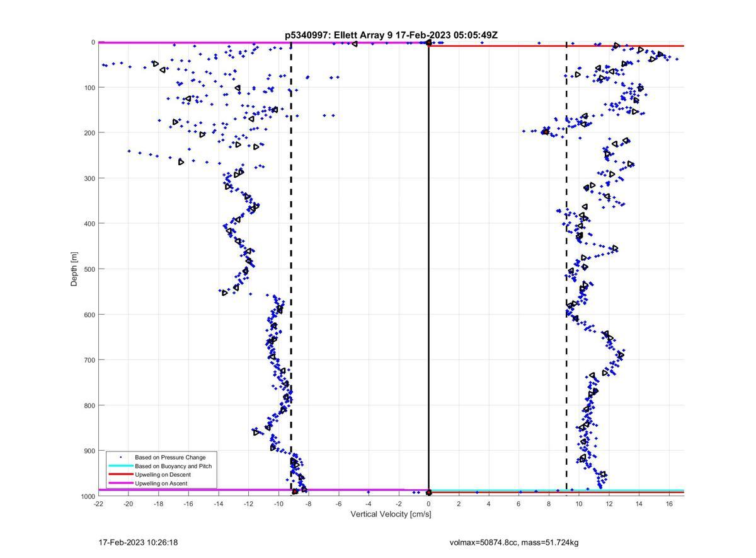Click y-axis tick label '900'
This screenshot has width=756, height=558.
click(x=89, y=451)
